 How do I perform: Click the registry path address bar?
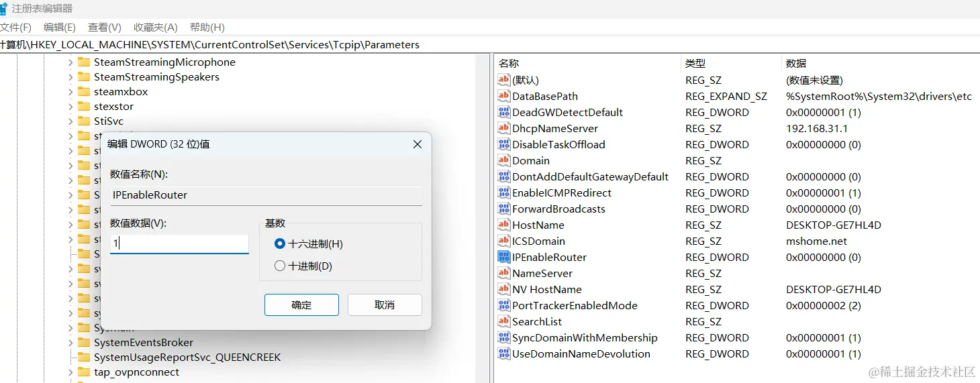coord(490,45)
